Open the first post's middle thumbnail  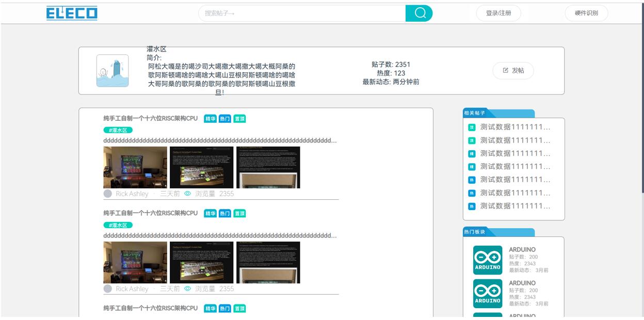tap(202, 167)
